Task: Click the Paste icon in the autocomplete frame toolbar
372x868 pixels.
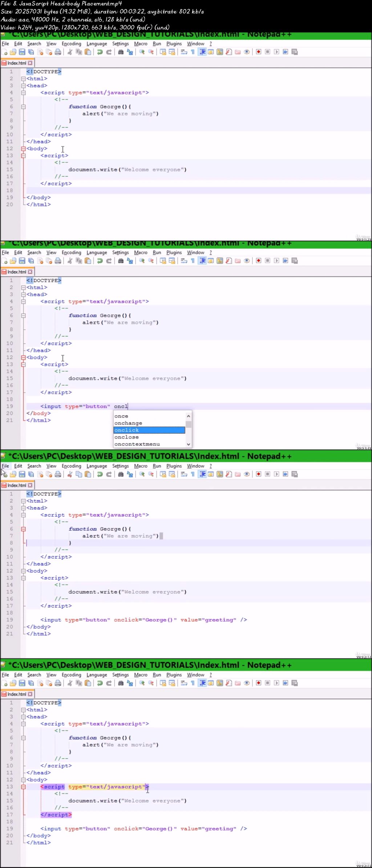Action: tap(88, 261)
